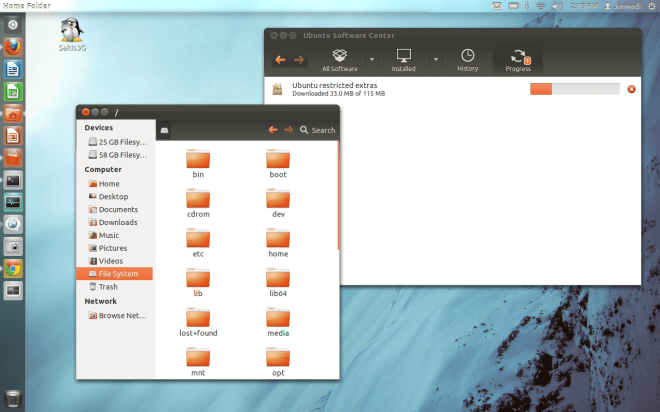The image size is (660, 412).
Task: Open the Terminal from the launcher
Action: tap(13, 181)
